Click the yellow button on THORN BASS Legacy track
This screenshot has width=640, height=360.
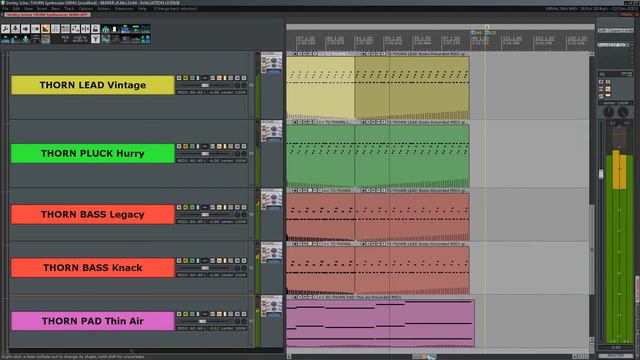(x=185, y=207)
